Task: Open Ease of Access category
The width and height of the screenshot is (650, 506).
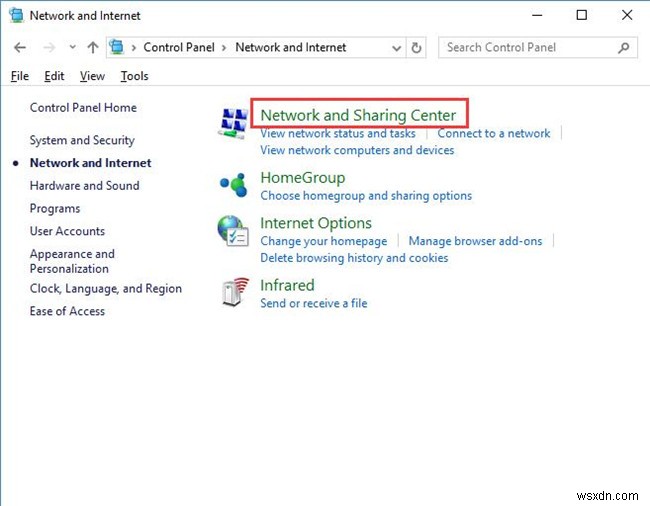Action: pos(67,311)
